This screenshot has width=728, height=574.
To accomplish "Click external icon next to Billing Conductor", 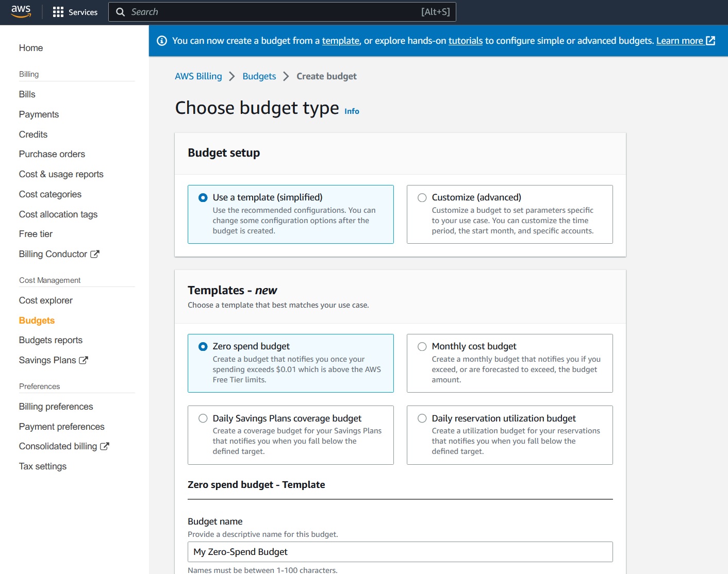I will pyautogui.click(x=95, y=254).
